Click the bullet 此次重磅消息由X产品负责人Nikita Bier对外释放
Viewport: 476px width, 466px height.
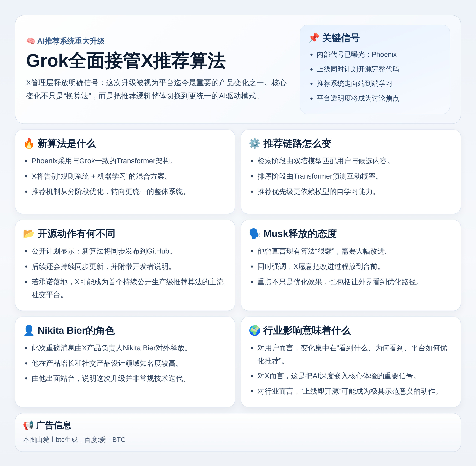pyautogui.click(x=110, y=348)
